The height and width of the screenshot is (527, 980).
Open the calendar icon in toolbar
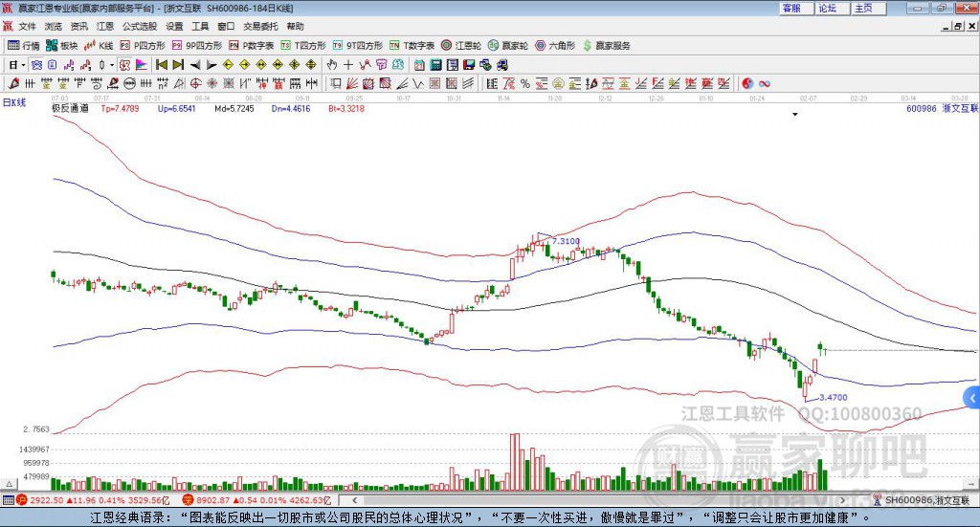pyautogui.click(x=419, y=65)
